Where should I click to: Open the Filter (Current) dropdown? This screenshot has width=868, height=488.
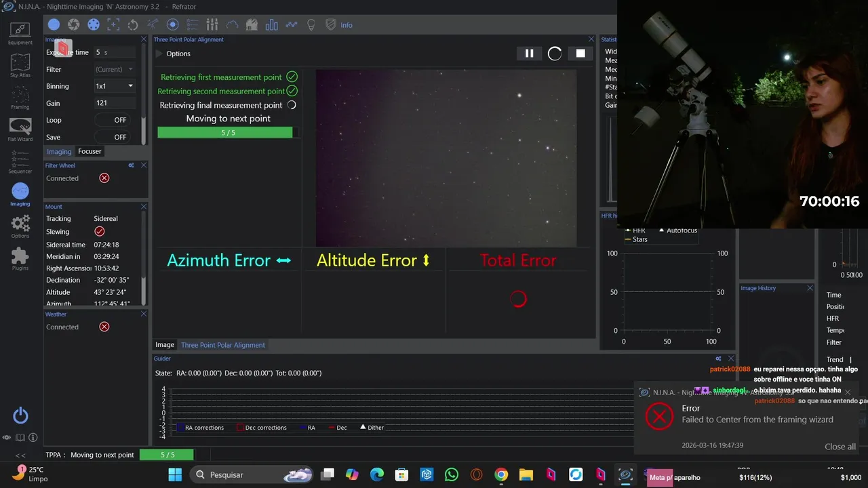pos(114,69)
